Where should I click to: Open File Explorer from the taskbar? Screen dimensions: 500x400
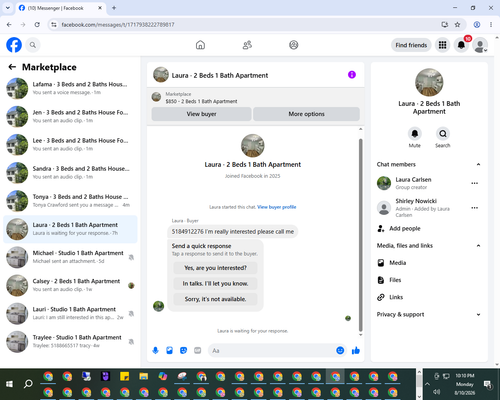(x=144, y=376)
